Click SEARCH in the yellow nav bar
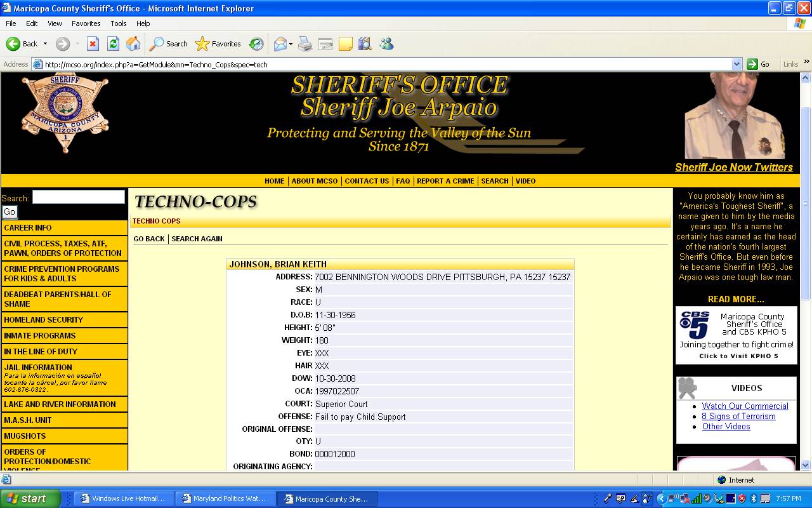Screen dimensions: 812x508 click(x=495, y=181)
